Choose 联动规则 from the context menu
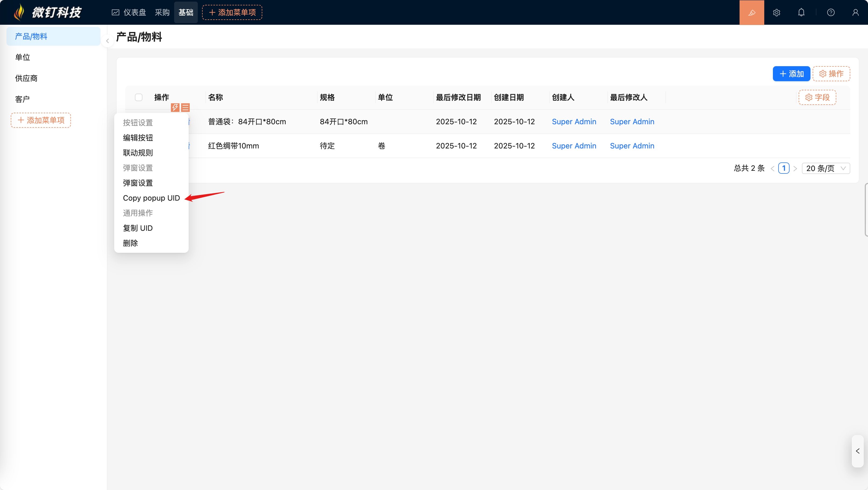The height and width of the screenshot is (490, 868). (x=138, y=153)
